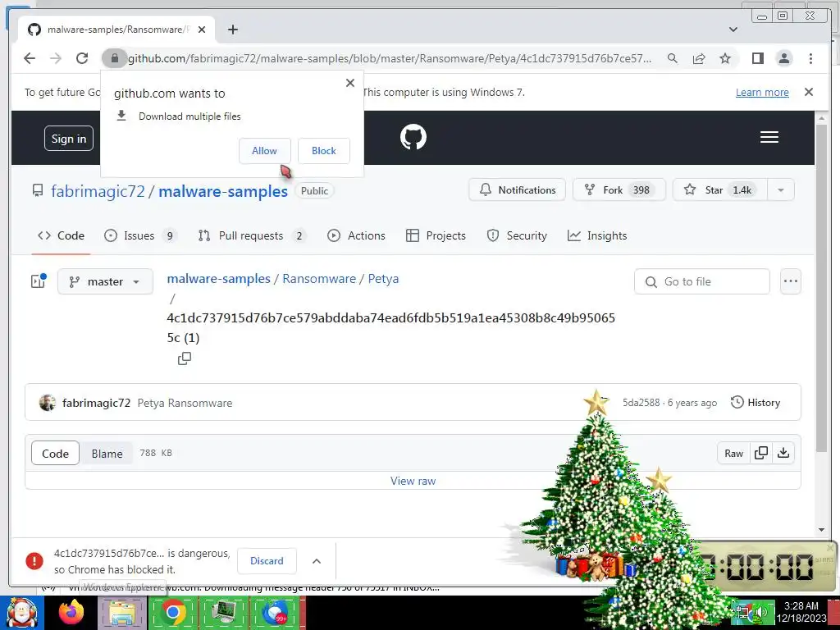Click the forward navigation arrow
The width and height of the screenshot is (840, 630).
click(x=56, y=58)
